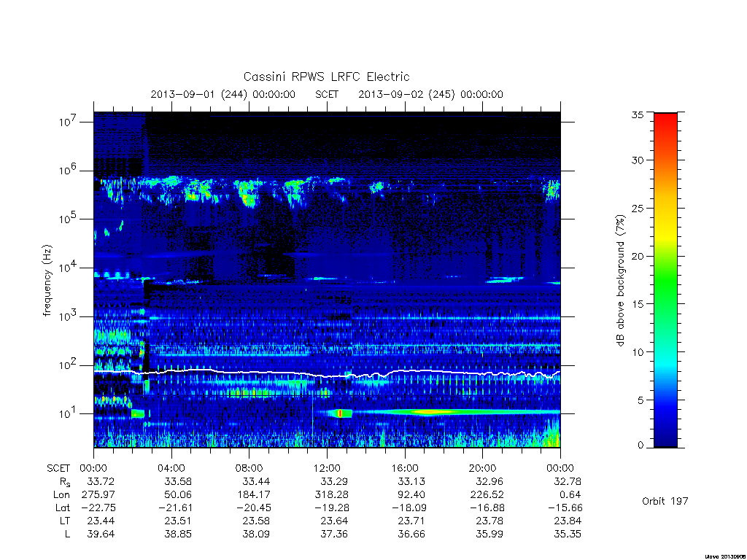Click the L value '35.99'
This screenshot has width=747, height=560.
tap(489, 534)
